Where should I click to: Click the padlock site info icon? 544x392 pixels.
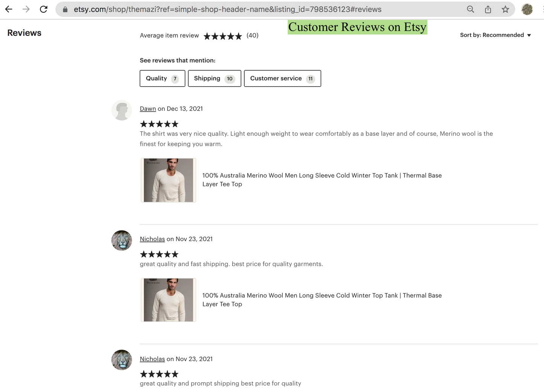[65, 9]
